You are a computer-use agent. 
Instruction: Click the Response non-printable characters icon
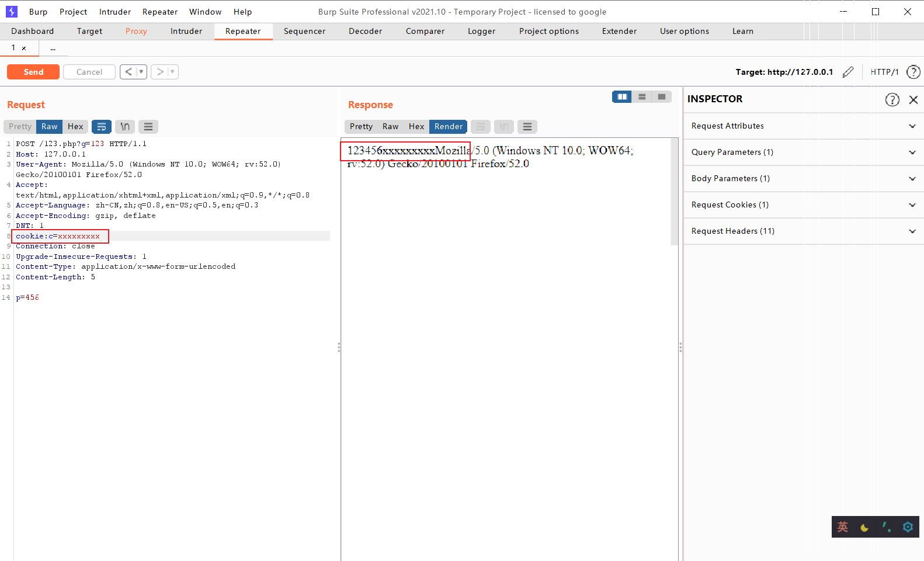[x=504, y=126]
